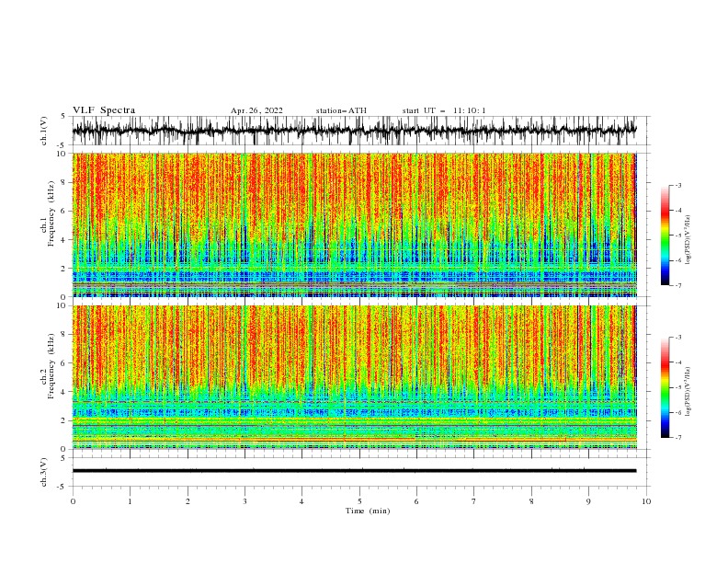Screen dimensions: 728x563
Task: Click the time axis tick label '5'
Action: (x=359, y=501)
